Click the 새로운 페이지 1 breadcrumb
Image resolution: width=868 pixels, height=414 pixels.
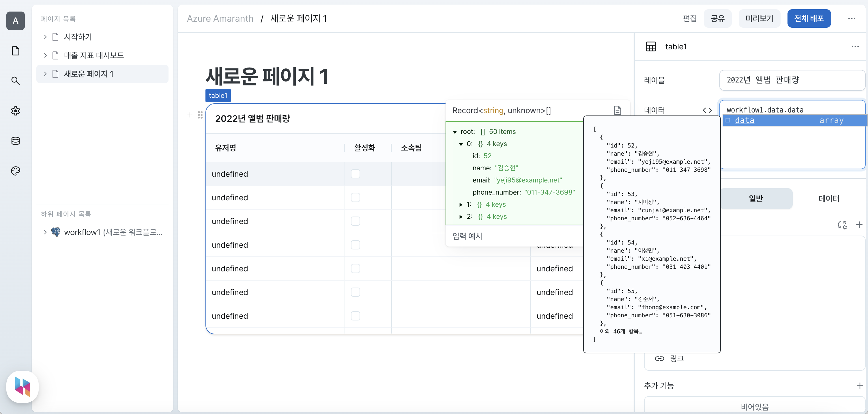click(x=299, y=18)
